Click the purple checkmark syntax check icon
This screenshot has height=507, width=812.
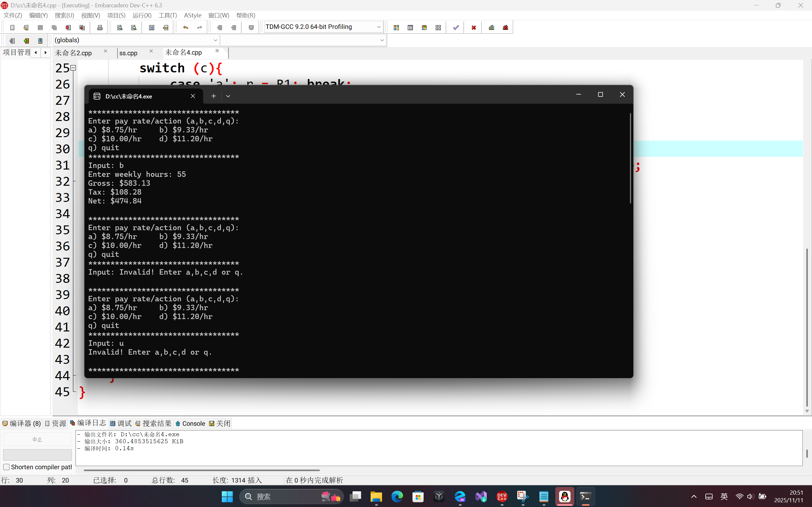click(456, 28)
